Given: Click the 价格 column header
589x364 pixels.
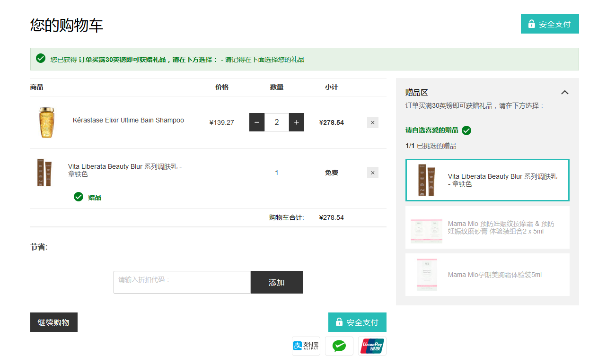Looking at the screenshot, I should (222, 87).
